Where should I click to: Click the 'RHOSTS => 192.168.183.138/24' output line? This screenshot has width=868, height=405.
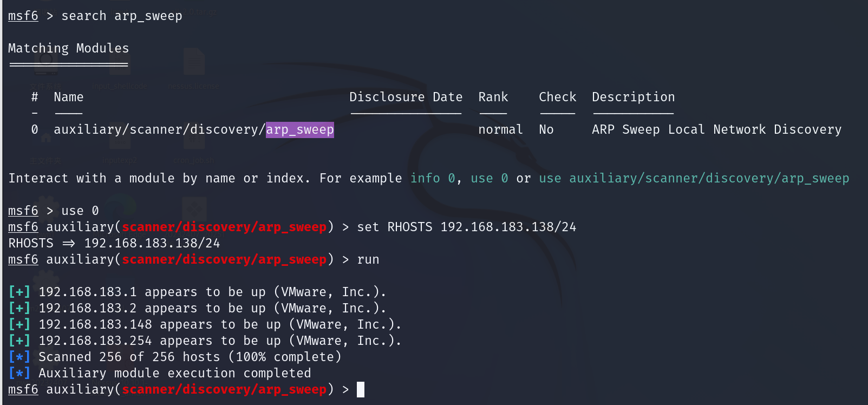[114, 243]
